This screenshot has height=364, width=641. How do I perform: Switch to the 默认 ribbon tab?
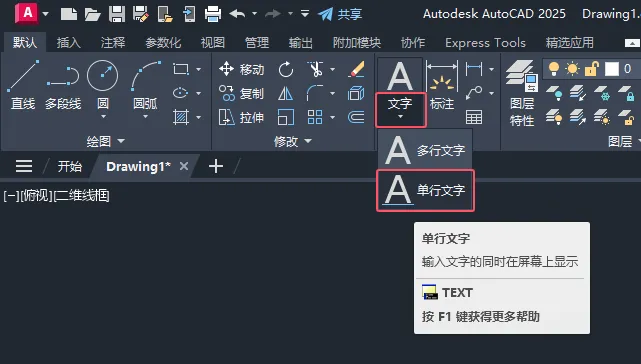25,42
